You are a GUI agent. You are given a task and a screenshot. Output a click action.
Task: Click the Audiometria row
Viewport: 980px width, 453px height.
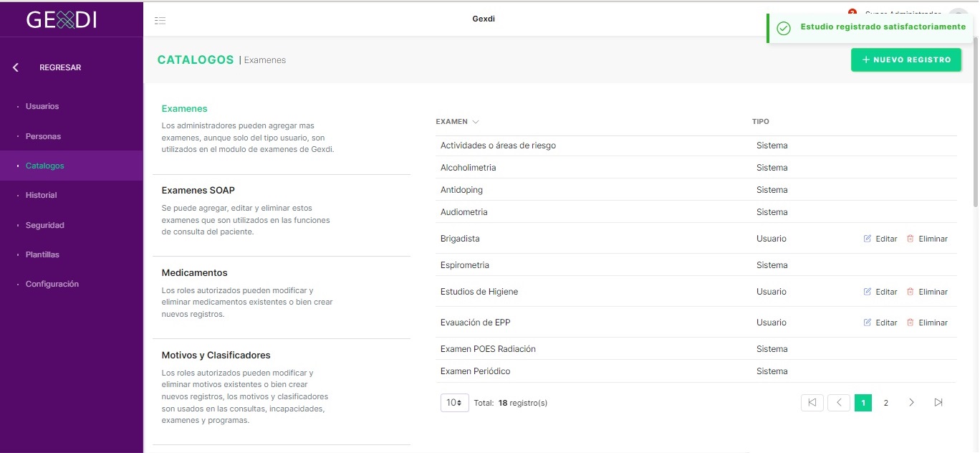tap(696, 212)
